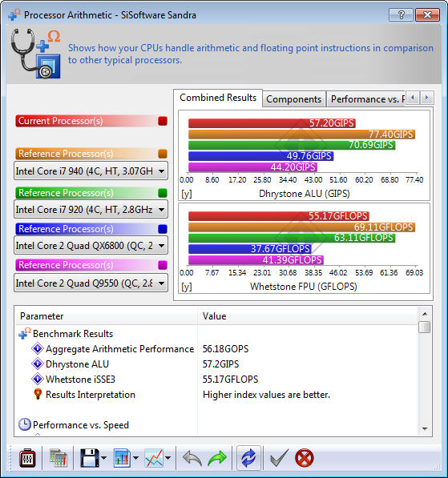This screenshot has width=448, height=478.
Task: Click the 77.40GIPS orange bar
Action: tap(301, 135)
